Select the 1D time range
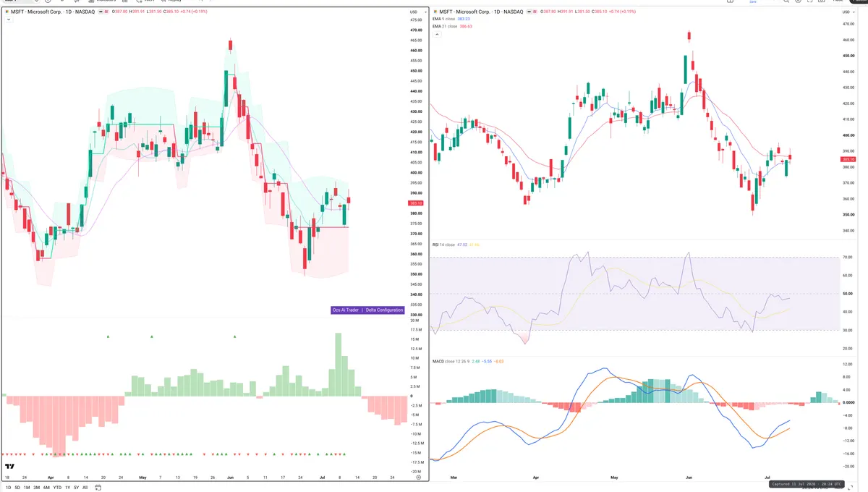868x492 pixels. click(x=7, y=488)
